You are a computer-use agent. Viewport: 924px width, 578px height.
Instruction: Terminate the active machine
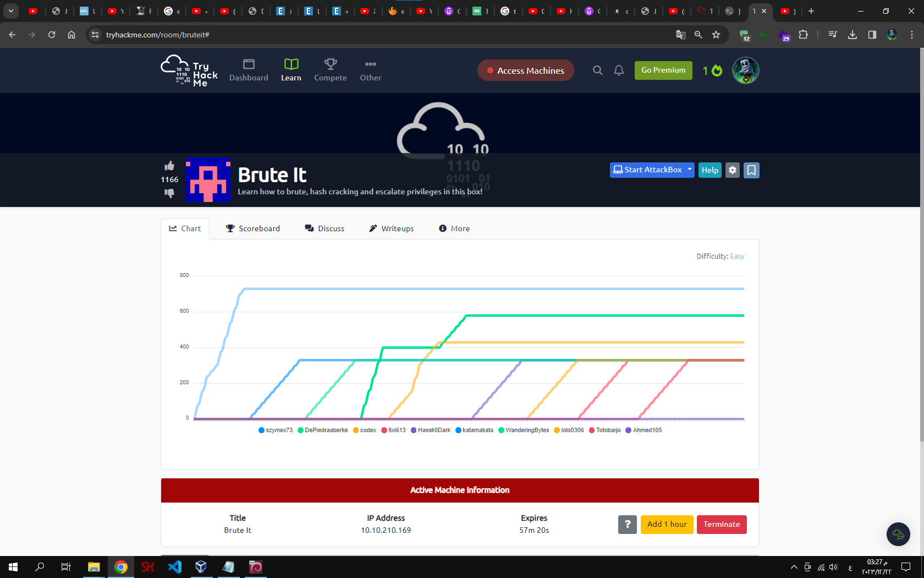click(x=722, y=525)
